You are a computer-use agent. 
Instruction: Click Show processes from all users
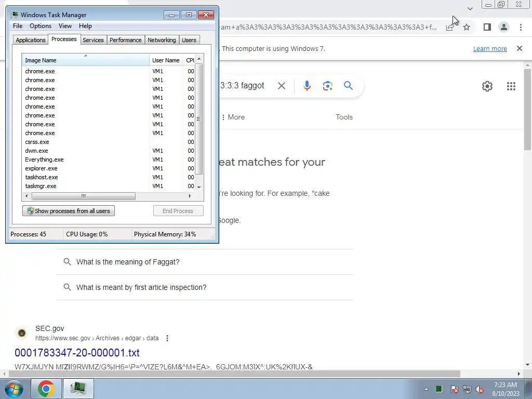[x=69, y=211]
